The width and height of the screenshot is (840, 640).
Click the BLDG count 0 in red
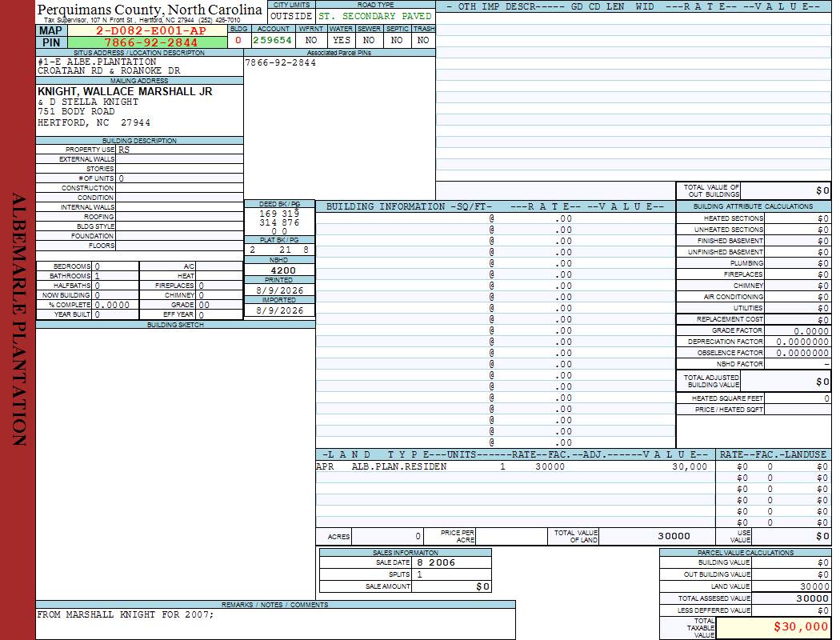click(238, 40)
